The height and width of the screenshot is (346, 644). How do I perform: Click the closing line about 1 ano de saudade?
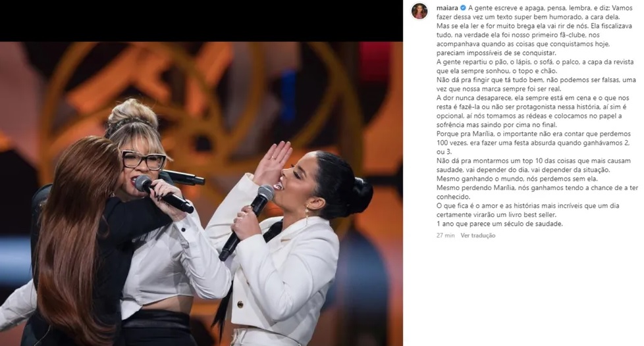(499, 224)
